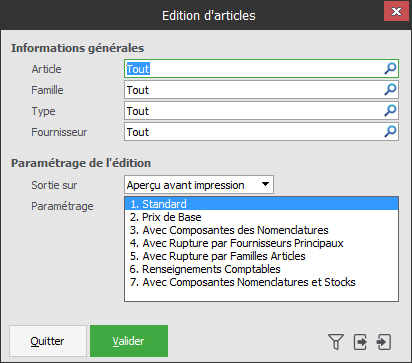Click the Quitter button
This screenshot has width=412, height=363.
[48, 341]
